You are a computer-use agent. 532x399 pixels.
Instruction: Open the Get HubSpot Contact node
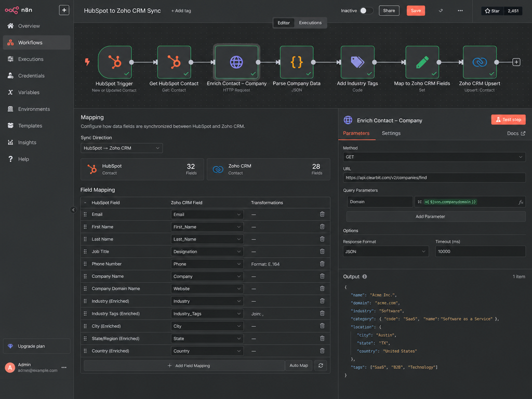[x=174, y=62]
